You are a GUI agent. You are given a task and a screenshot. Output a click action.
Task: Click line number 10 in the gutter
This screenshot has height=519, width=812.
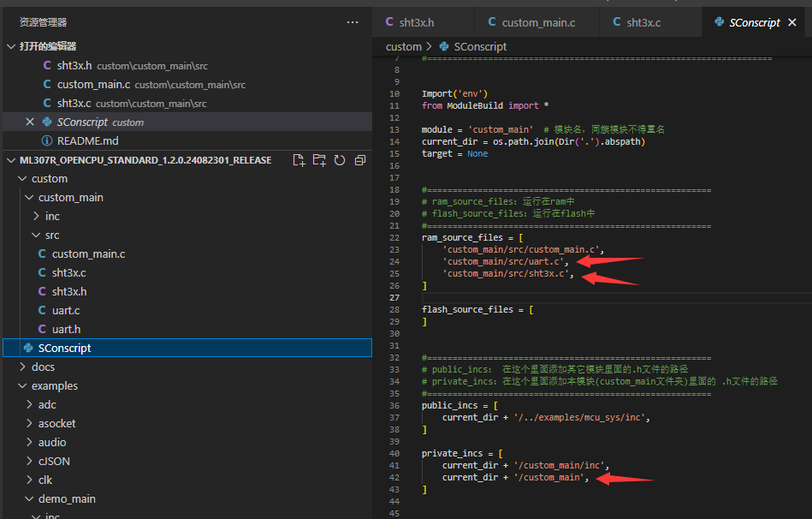(394, 94)
